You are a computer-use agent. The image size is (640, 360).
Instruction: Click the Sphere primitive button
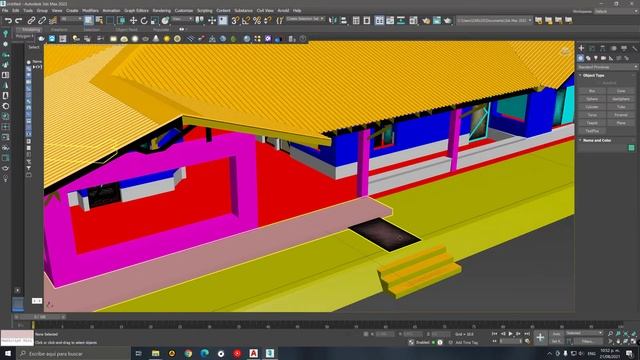pos(592,99)
